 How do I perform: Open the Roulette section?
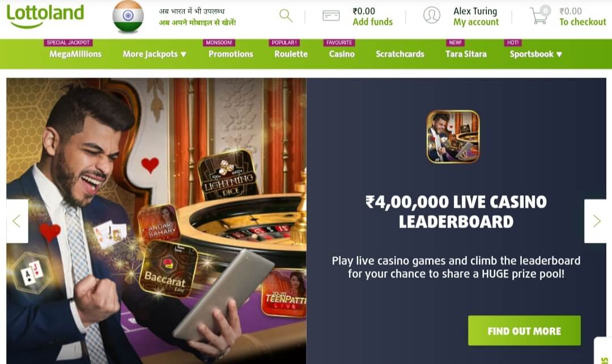point(291,54)
